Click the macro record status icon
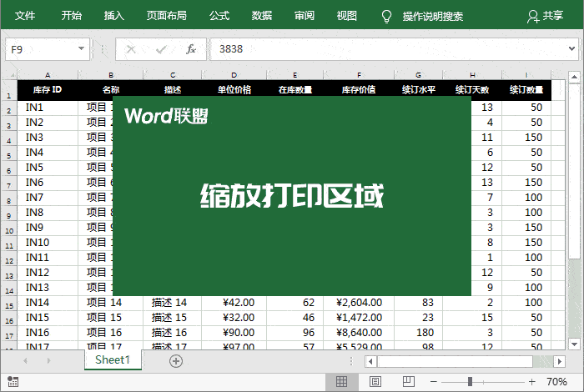 pos(13,382)
